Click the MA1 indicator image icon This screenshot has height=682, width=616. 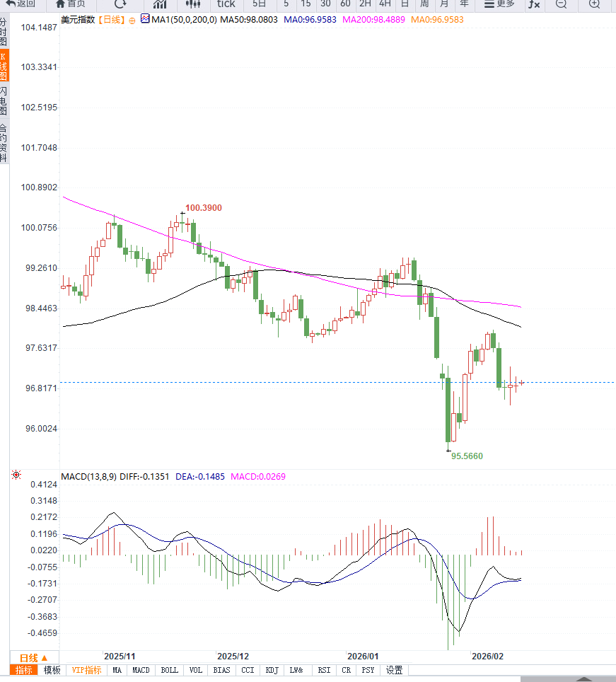(x=145, y=19)
